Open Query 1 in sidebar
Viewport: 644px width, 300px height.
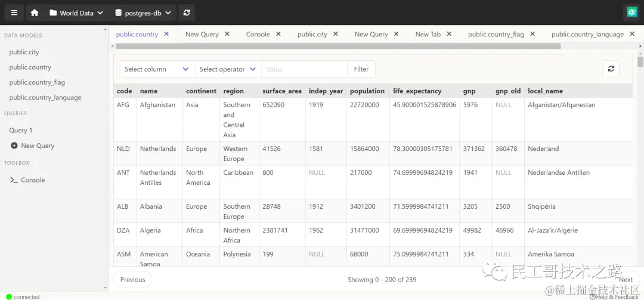click(20, 130)
